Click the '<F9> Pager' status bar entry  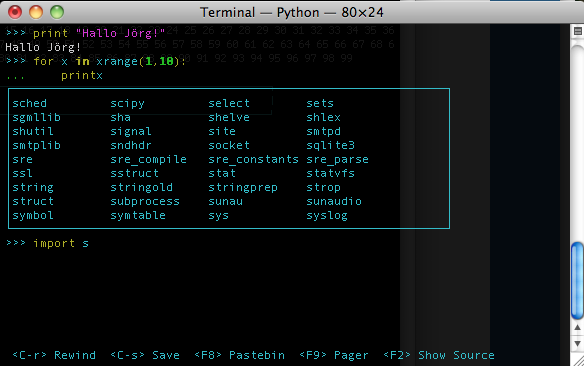click(x=334, y=355)
